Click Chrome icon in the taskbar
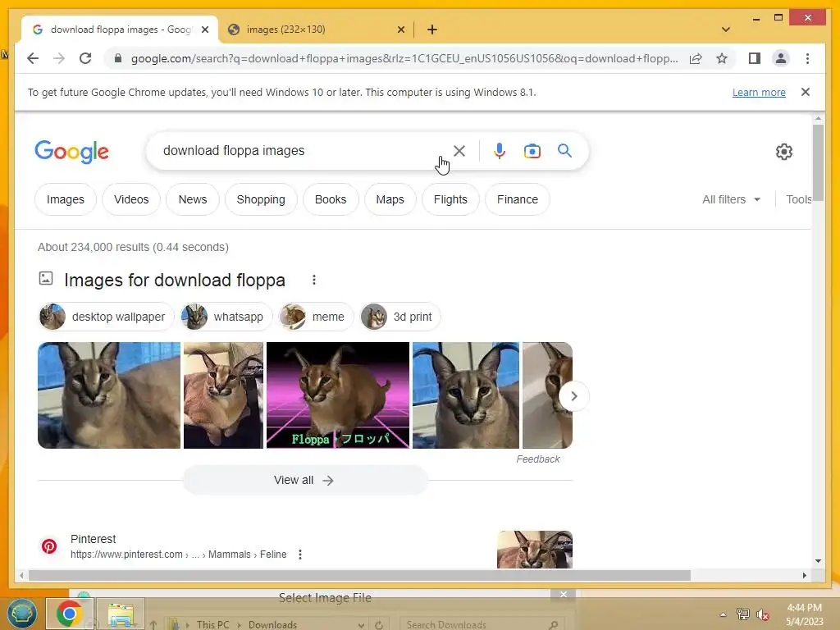Image resolution: width=840 pixels, height=630 pixels. click(69, 614)
